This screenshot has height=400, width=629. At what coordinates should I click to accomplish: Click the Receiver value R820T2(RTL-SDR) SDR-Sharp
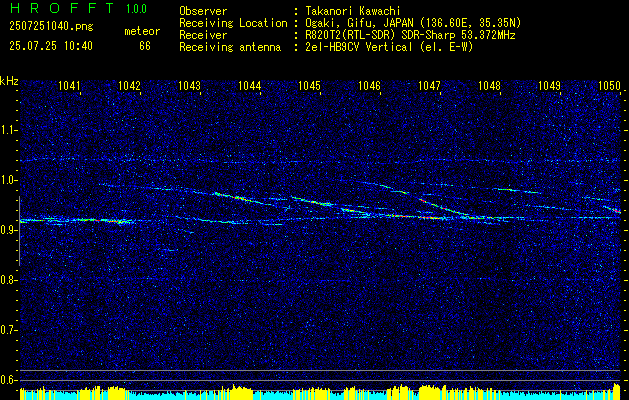click(385, 35)
